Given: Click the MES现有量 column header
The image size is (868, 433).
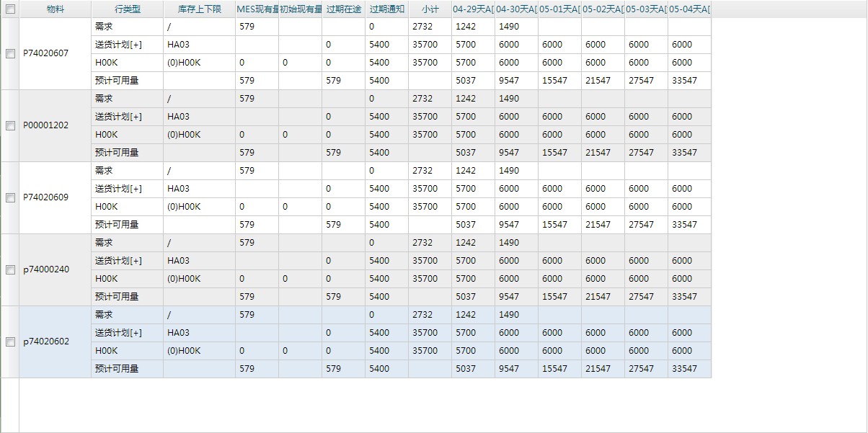Looking at the screenshot, I should (x=257, y=9).
